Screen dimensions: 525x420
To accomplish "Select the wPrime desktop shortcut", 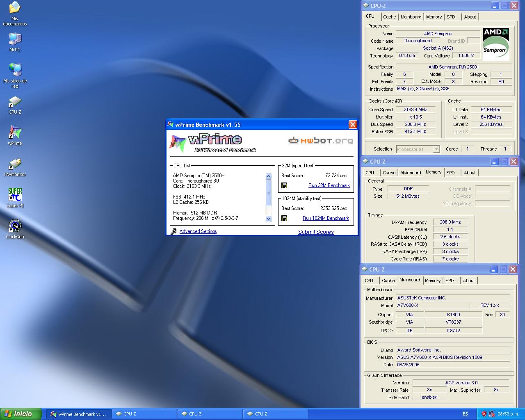I will pos(15,136).
